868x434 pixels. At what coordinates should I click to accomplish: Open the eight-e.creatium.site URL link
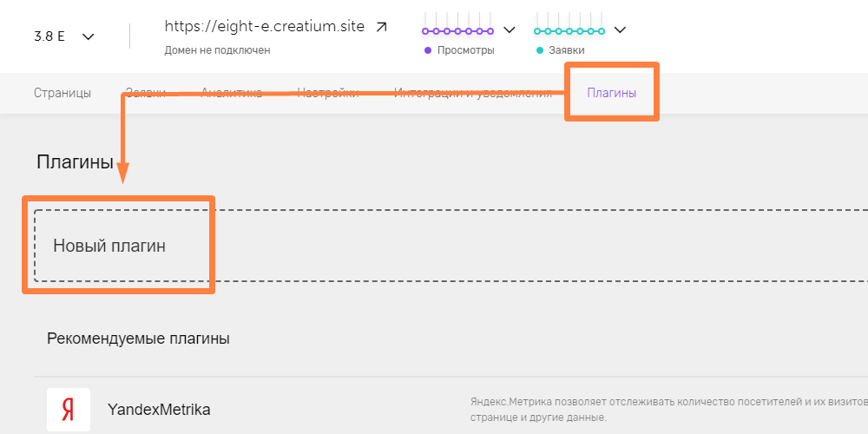[x=265, y=27]
